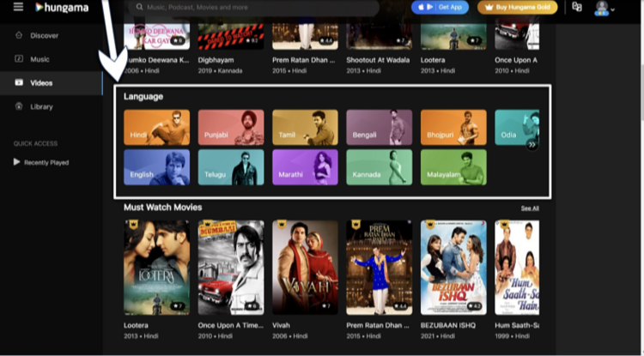Image resolution: width=644 pixels, height=356 pixels.
Task: Choose Malayalam language tile
Action: click(453, 167)
